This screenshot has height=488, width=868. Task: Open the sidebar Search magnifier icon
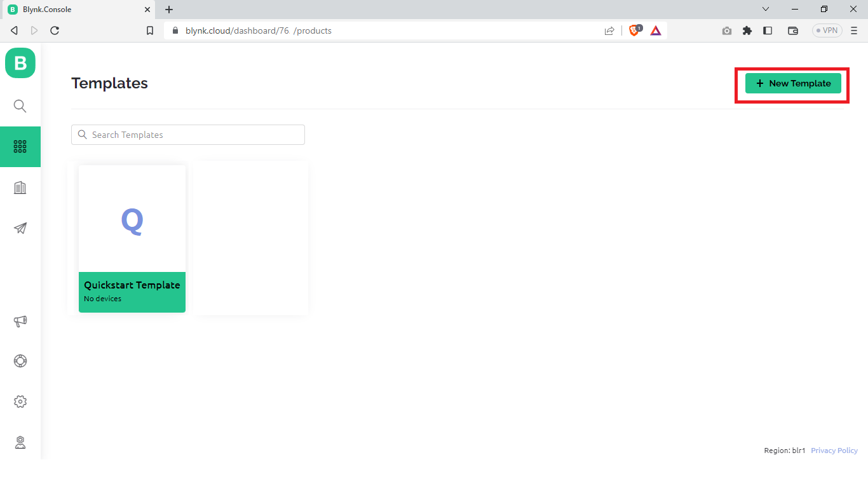coord(20,106)
